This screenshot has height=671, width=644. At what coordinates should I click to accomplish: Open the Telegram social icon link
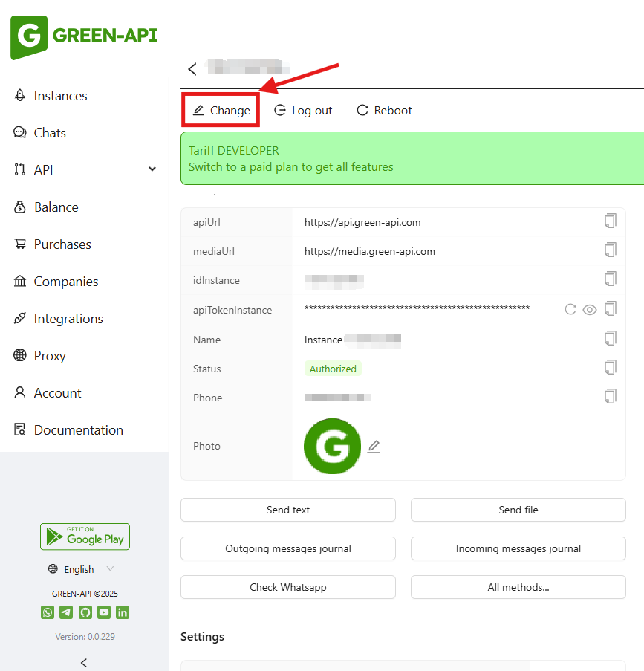[66, 612]
